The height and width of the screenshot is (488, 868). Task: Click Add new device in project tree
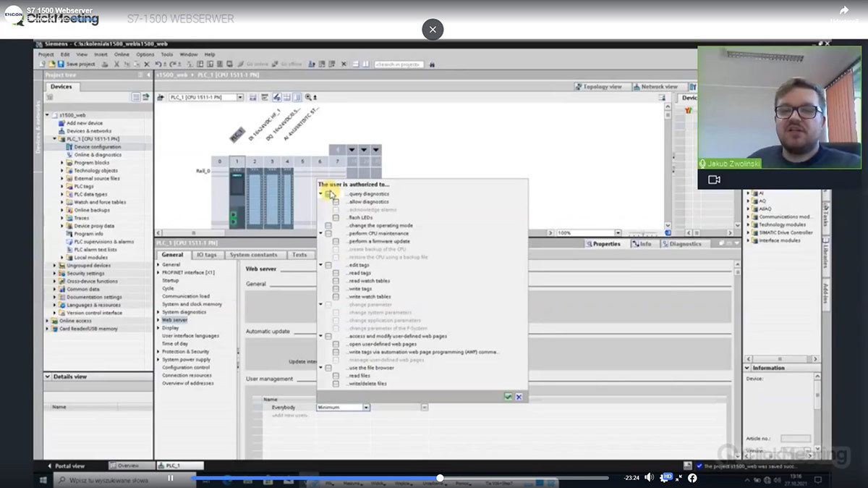(85, 123)
